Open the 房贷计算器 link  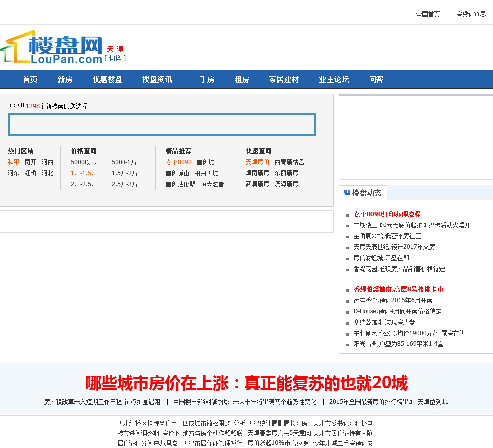click(x=471, y=14)
